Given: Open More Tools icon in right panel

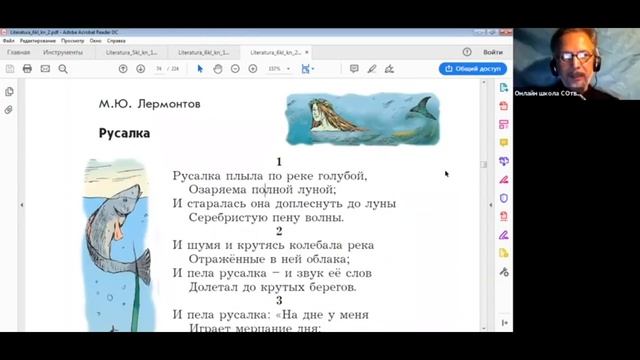Looking at the screenshot, I should [504, 272].
